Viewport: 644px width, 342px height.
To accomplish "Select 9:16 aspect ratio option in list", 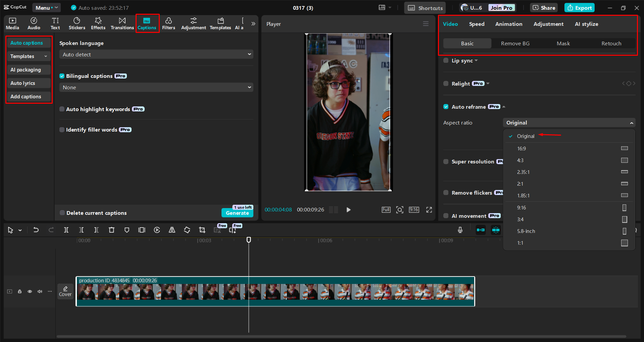I will click(569, 208).
